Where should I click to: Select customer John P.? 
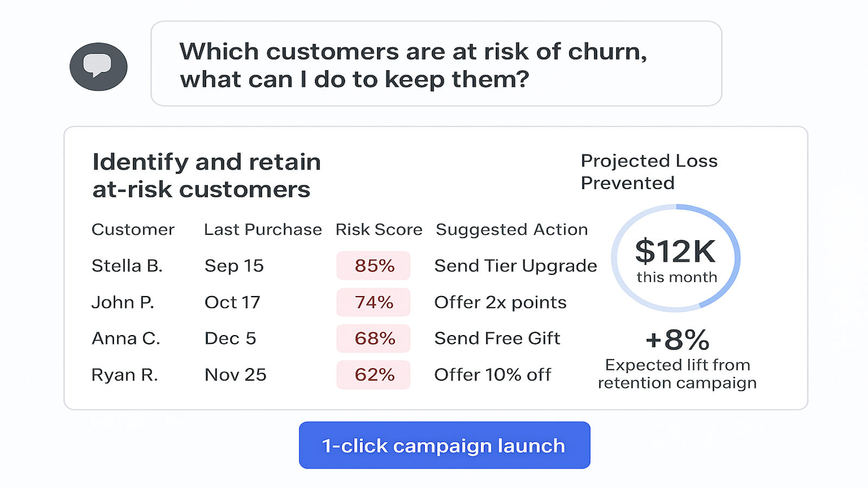123,302
